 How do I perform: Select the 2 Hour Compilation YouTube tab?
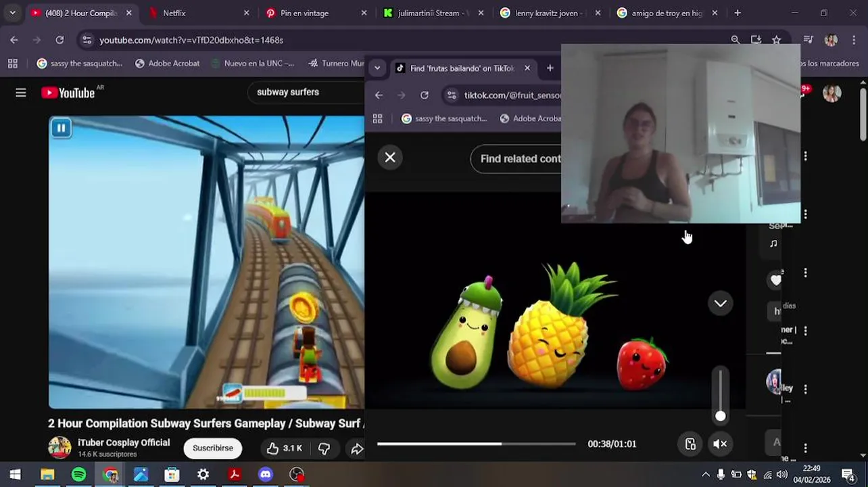tap(80, 13)
